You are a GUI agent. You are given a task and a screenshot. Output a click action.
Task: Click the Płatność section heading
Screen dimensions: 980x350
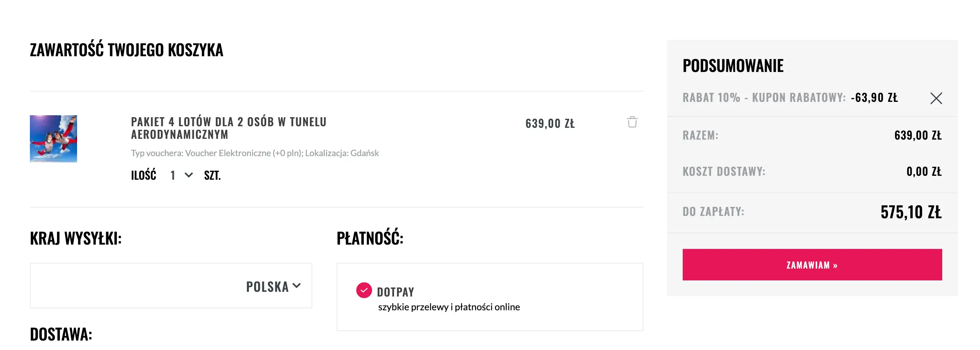pyautogui.click(x=370, y=238)
